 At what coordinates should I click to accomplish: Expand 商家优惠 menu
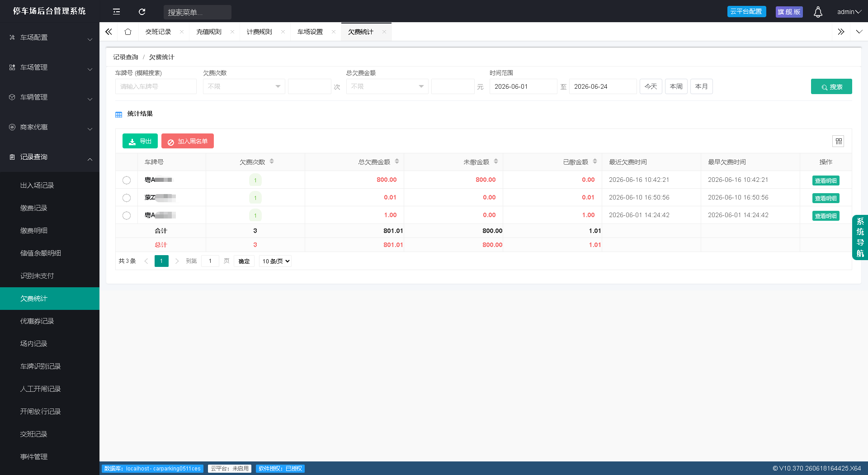coord(50,127)
